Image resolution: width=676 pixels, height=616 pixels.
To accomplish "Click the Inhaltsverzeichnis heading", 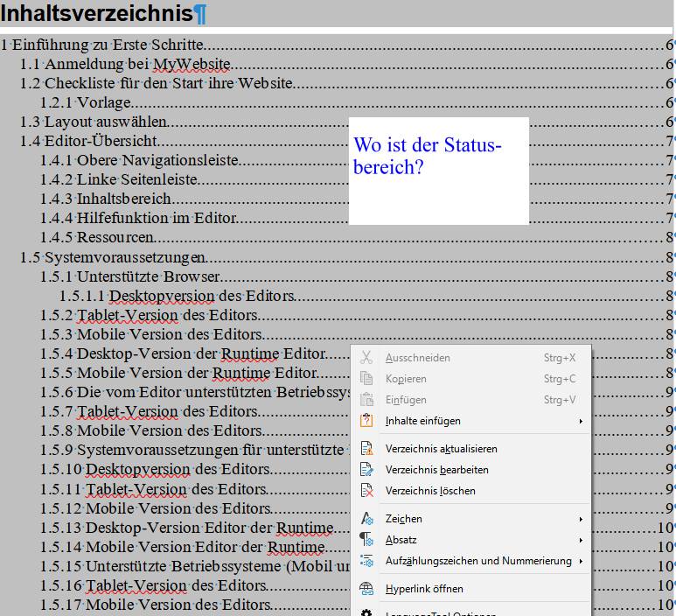I will pyautogui.click(x=96, y=13).
